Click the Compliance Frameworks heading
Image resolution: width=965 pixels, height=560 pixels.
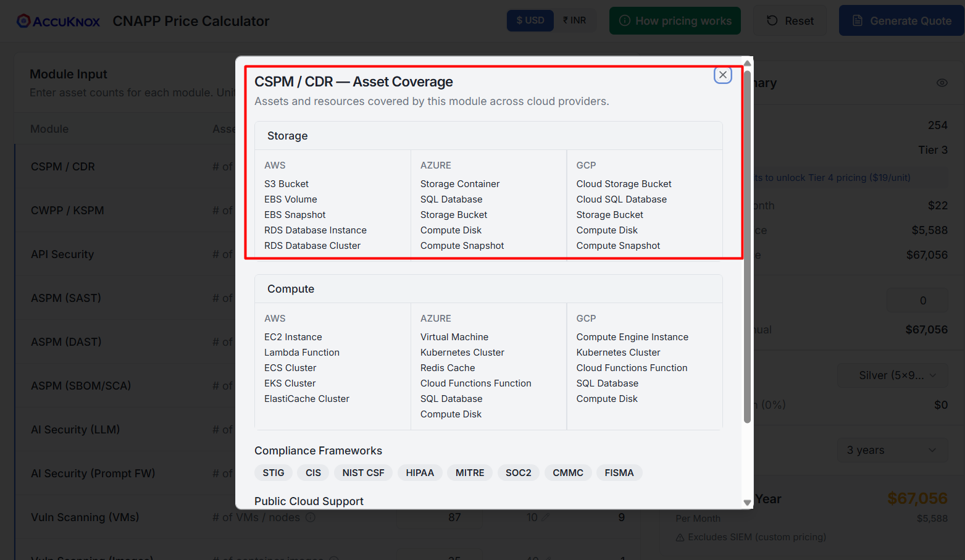point(318,451)
